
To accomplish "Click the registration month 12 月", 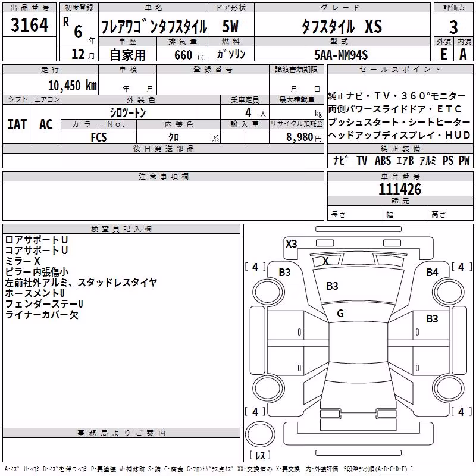I will (x=83, y=54).
